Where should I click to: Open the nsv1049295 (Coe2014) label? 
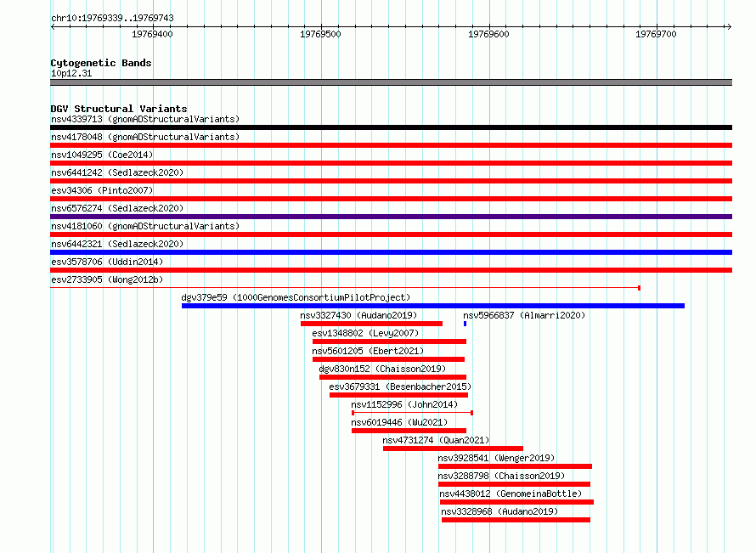tap(102, 155)
